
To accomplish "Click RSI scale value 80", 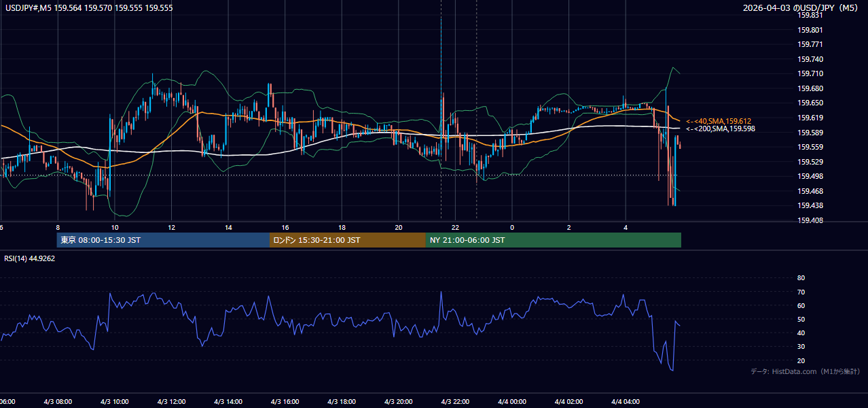I will coord(801,278).
